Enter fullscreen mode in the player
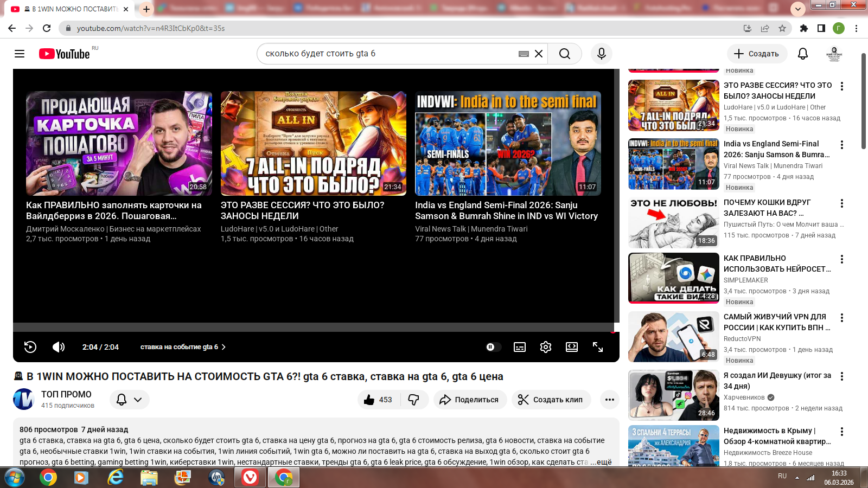The height and width of the screenshot is (488, 868). point(598,347)
